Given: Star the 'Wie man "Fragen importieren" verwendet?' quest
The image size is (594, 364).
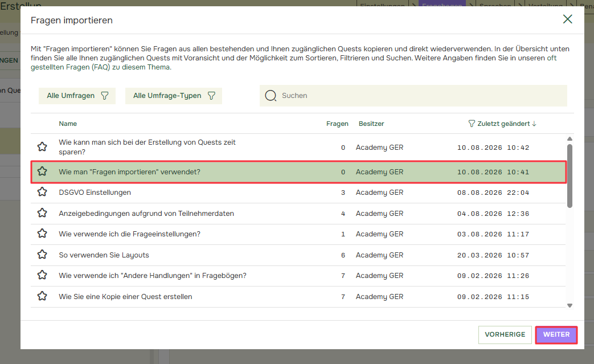Looking at the screenshot, I should (42, 171).
